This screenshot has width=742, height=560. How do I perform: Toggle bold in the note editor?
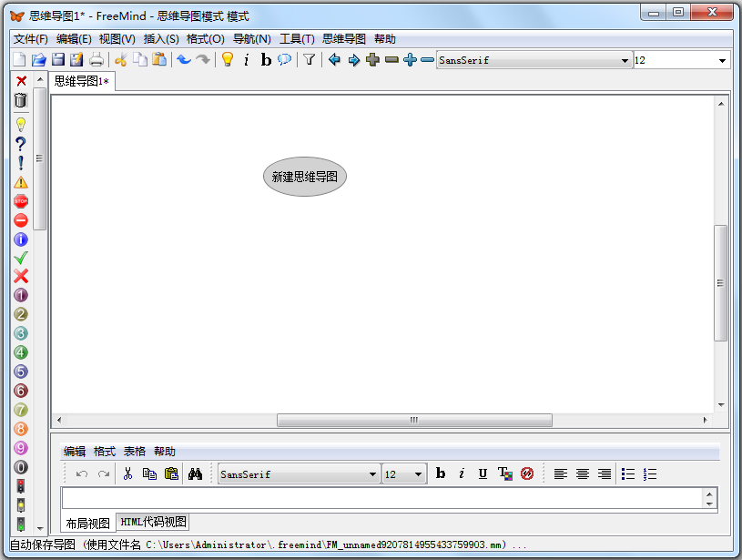(x=440, y=473)
